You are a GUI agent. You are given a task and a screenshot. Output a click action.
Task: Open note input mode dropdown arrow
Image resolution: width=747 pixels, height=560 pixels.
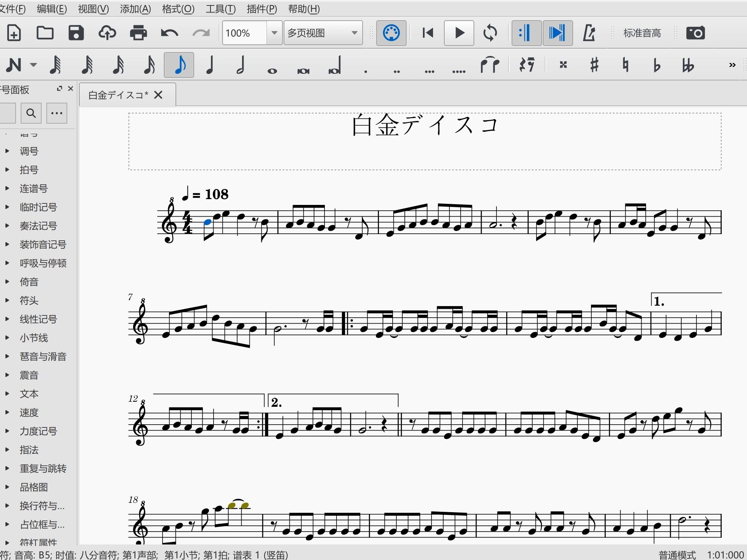click(33, 65)
